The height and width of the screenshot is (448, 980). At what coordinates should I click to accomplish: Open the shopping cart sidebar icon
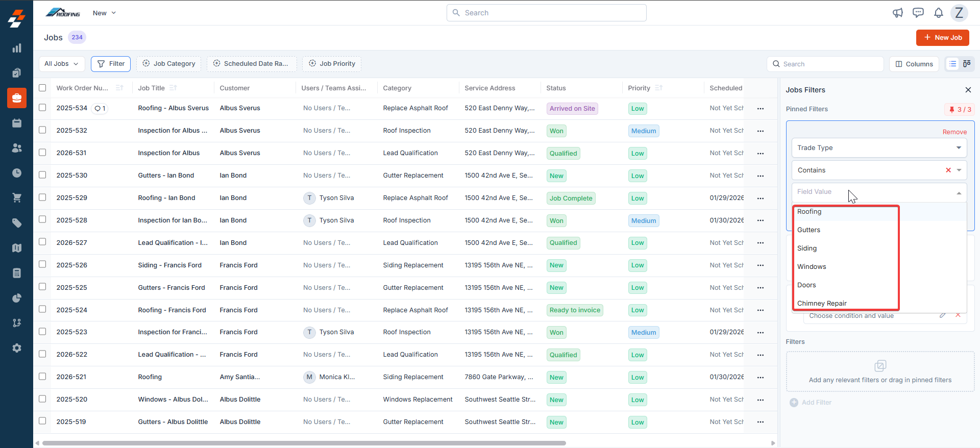[17, 198]
